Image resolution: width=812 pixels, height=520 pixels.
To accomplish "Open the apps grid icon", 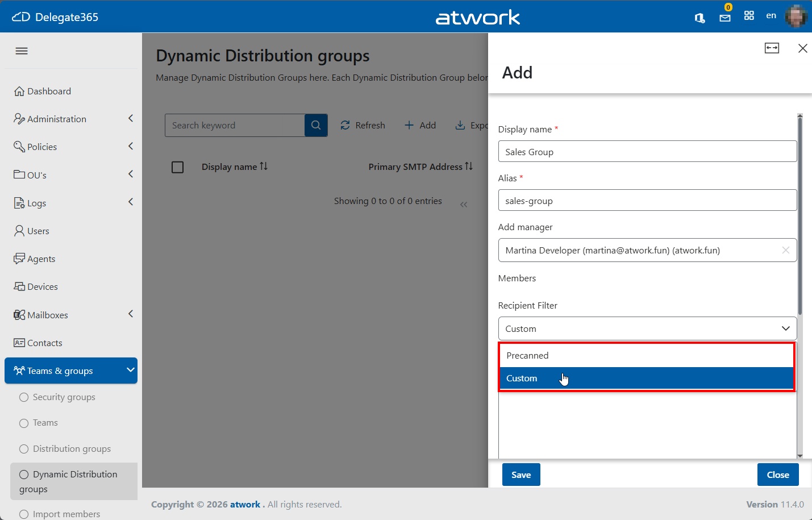I will 749,16.
